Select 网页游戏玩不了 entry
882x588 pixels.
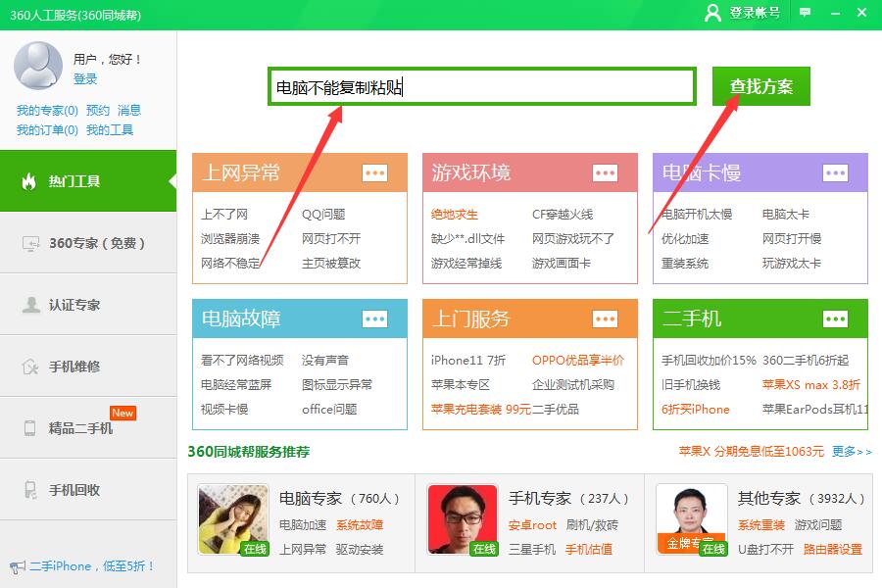(x=573, y=238)
